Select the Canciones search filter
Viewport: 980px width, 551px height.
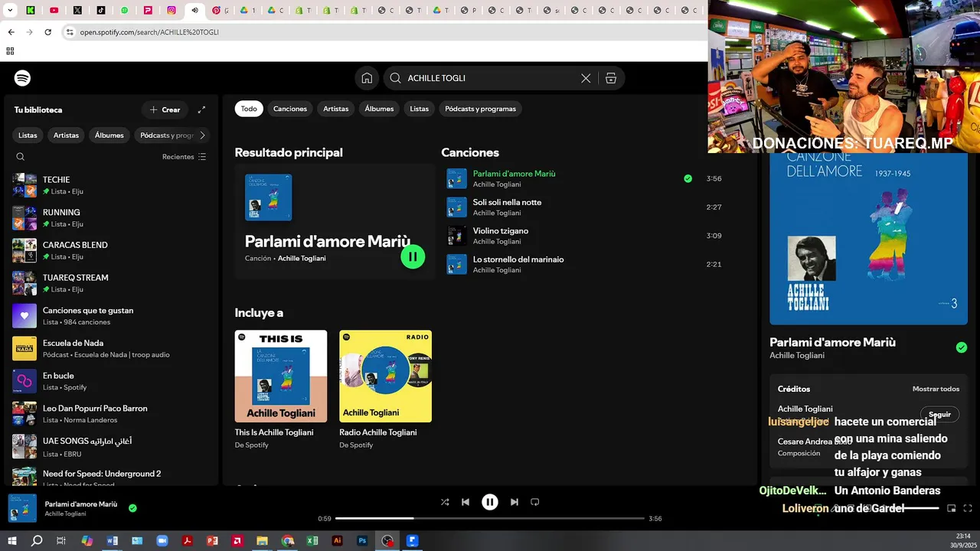[x=290, y=109]
